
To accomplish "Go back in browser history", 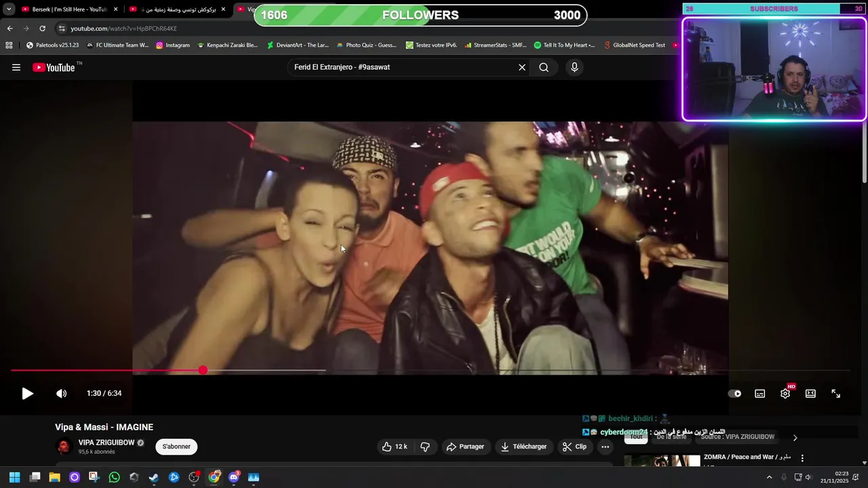I will [9, 28].
